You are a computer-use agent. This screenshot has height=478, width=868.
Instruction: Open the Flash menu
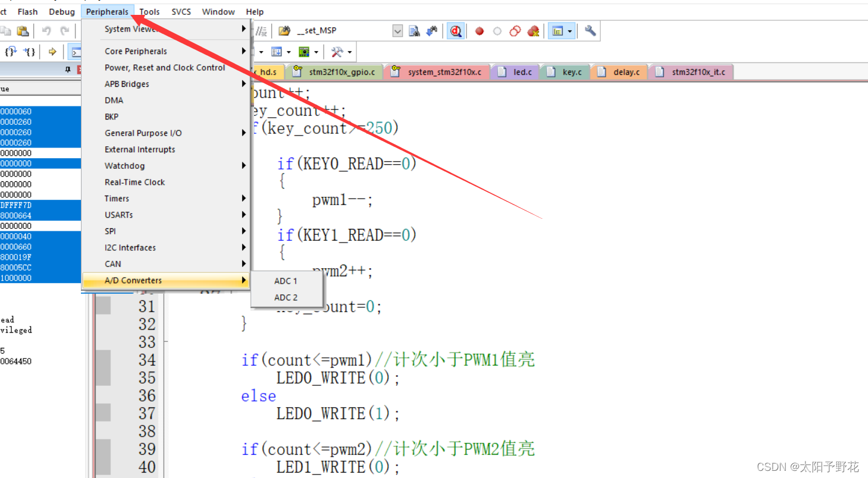pyautogui.click(x=27, y=12)
